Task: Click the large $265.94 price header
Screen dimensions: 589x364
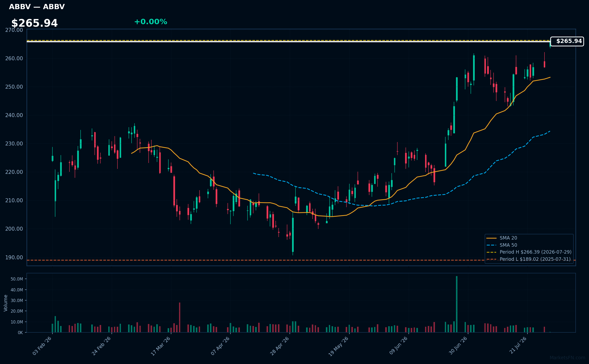Action: [x=34, y=23]
